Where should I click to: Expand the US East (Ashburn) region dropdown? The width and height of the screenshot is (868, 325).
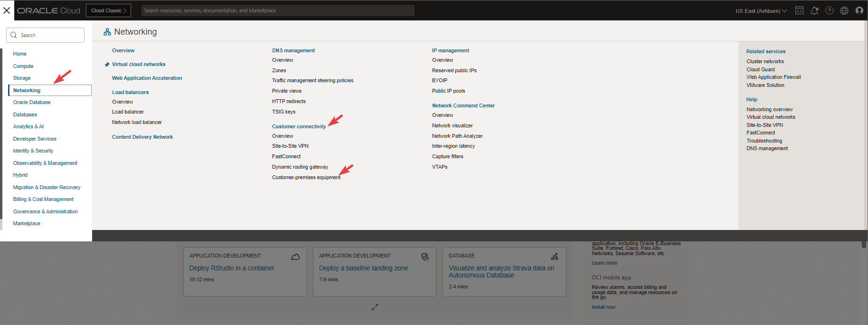tap(761, 10)
